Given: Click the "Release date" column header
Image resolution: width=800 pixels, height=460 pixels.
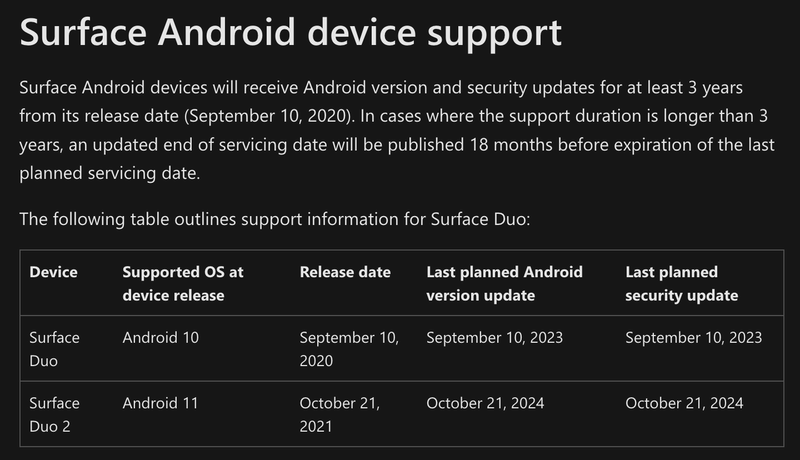Looking at the screenshot, I should 345,272.
